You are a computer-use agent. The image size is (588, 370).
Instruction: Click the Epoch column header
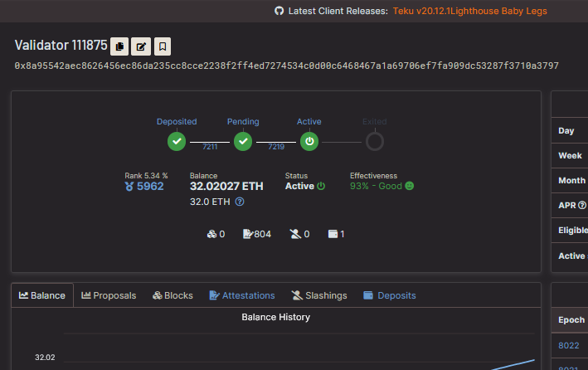[x=571, y=319]
